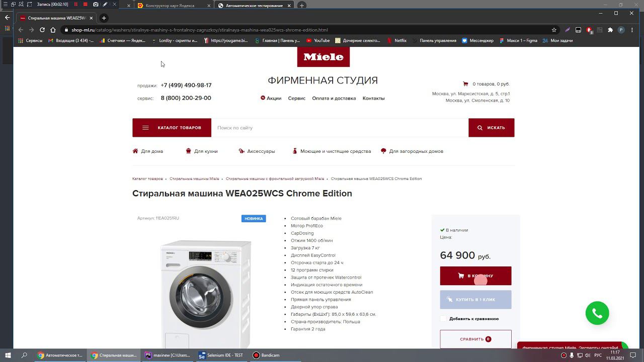Open the YouTube bookmark
This screenshot has height=362, width=644.
[x=318, y=41]
